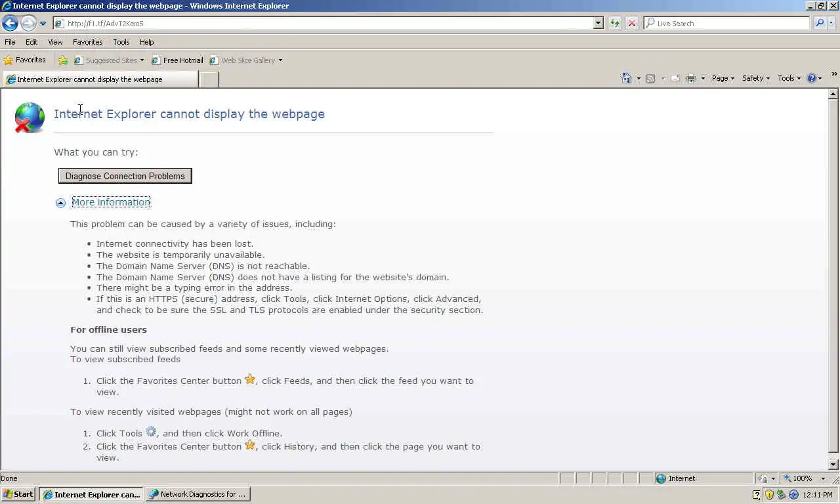Collapse More information arrow icon

60,203
